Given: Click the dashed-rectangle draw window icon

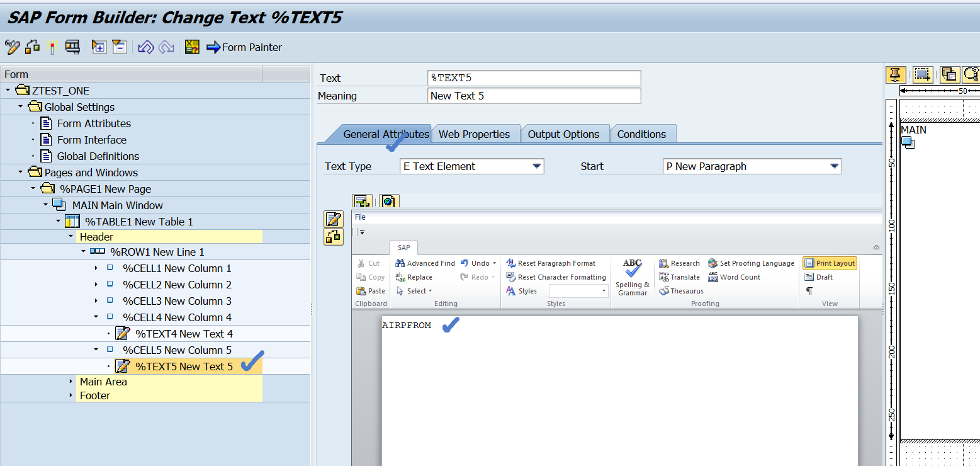Looking at the screenshot, I should (922, 74).
